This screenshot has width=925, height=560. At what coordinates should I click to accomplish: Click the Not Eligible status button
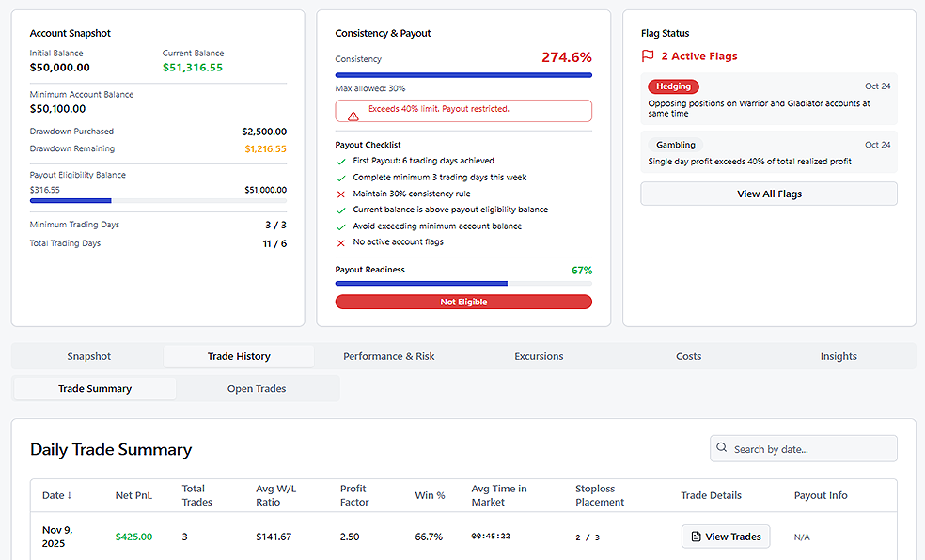(463, 302)
